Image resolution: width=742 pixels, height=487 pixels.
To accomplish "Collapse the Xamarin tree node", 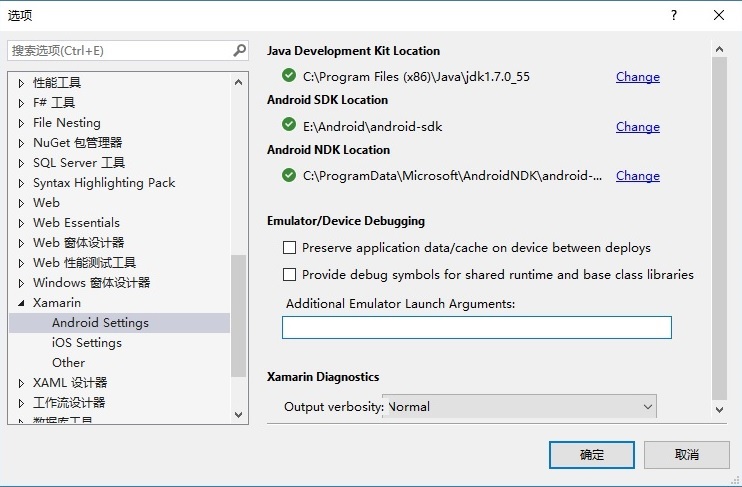I will 22,303.
